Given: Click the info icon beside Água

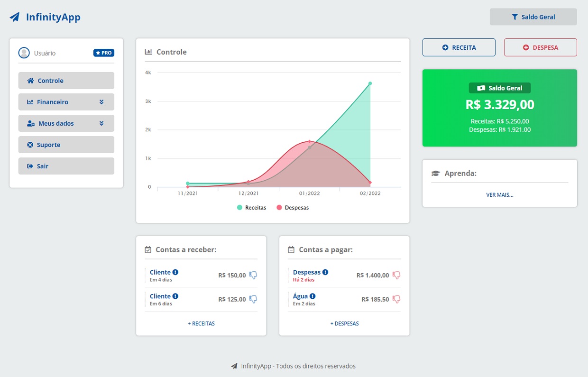Looking at the screenshot, I should pos(312,296).
